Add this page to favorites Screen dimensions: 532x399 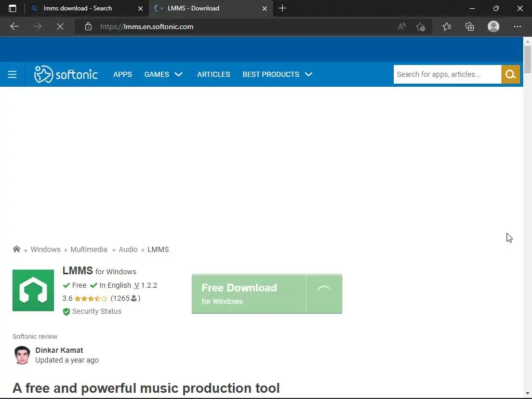(421, 26)
